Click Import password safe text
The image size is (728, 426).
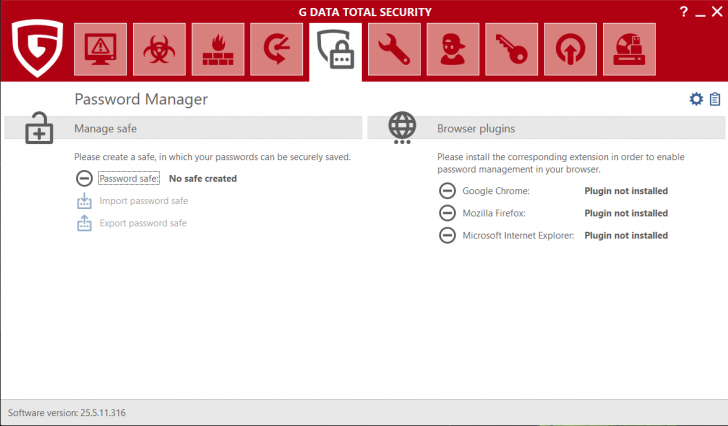(x=143, y=201)
